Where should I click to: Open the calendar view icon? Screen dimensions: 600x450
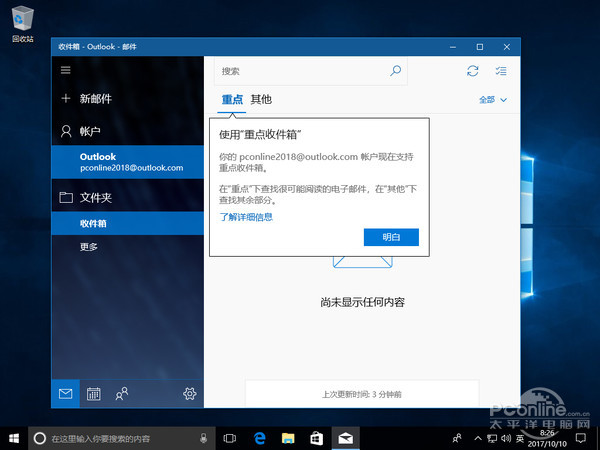pos(94,394)
